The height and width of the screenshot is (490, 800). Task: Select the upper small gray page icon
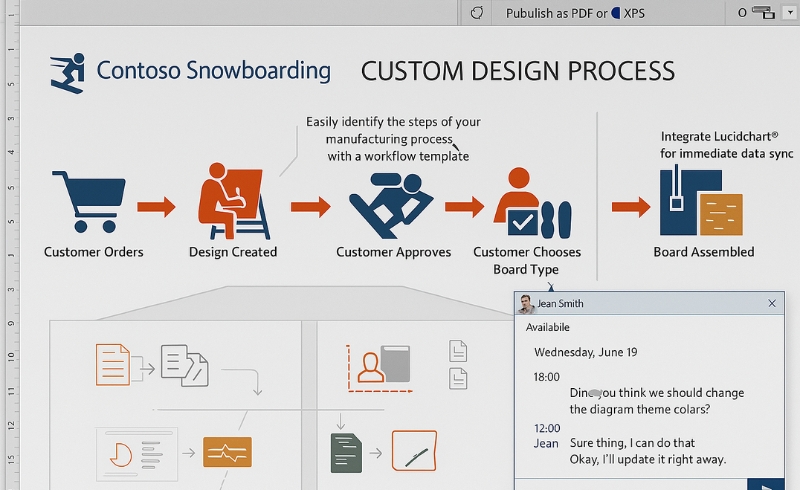(x=458, y=351)
